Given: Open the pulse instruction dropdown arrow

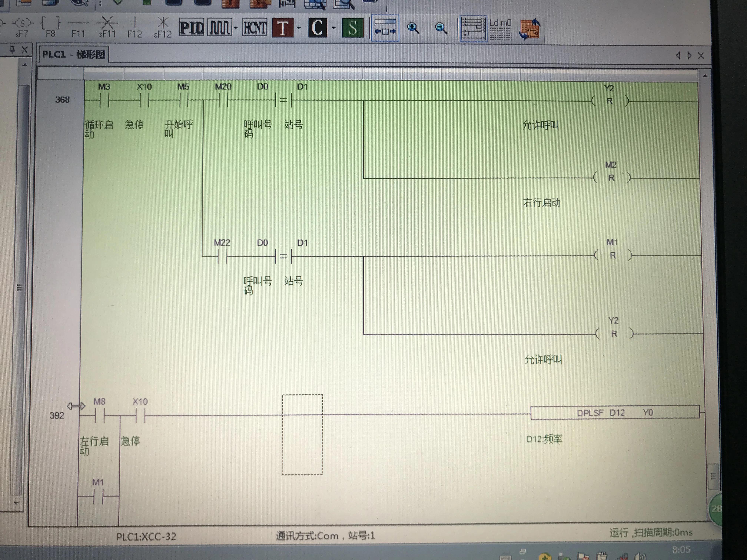Looking at the screenshot, I should coord(235,28).
